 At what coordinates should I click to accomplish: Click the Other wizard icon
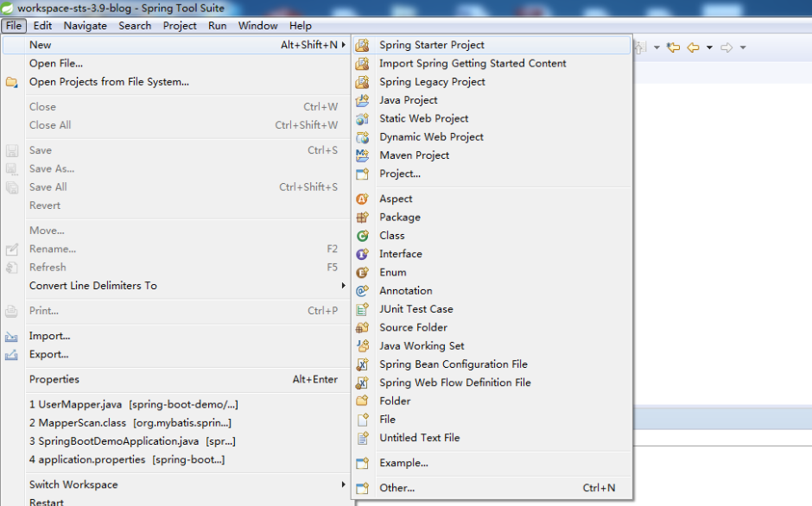(363, 488)
